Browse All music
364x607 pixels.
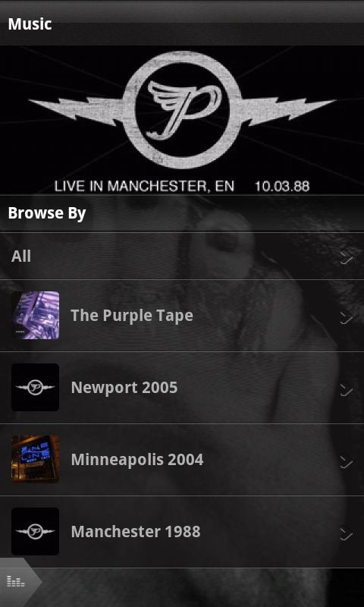[x=182, y=256]
